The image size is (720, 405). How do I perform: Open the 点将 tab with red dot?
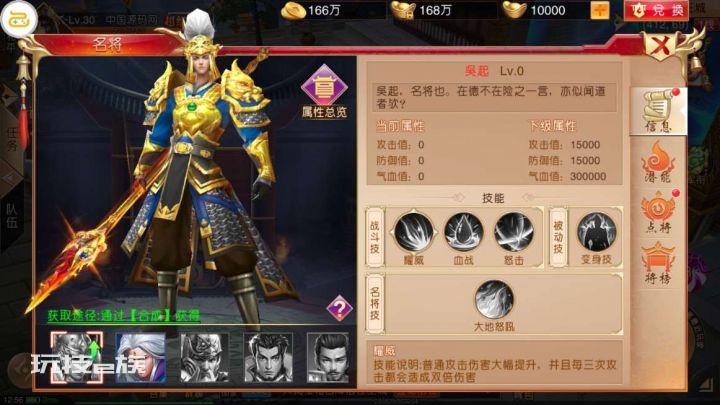[658, 213]
